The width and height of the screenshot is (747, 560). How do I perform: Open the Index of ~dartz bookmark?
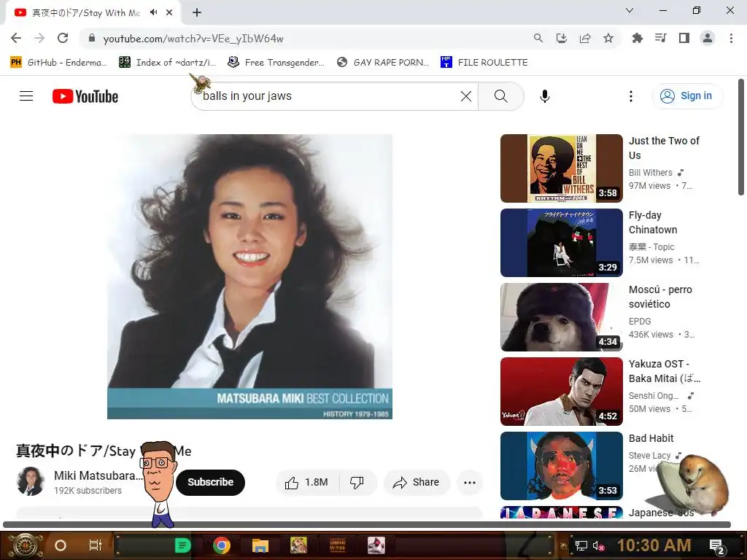pos(168,63)
